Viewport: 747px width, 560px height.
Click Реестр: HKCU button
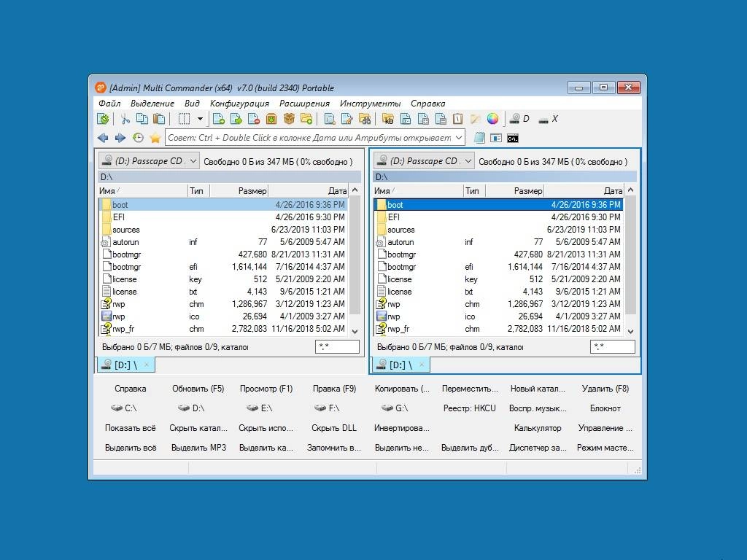469,408
